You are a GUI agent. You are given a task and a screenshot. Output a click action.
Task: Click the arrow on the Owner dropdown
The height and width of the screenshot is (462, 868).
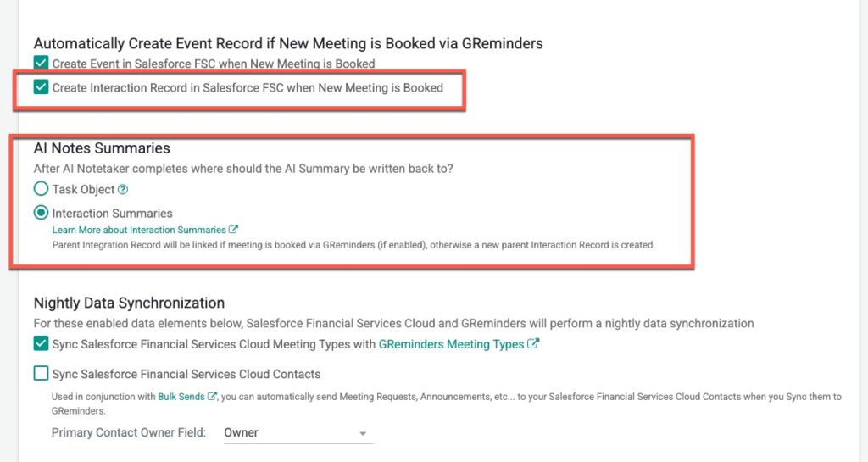click(x=363, y=433)
